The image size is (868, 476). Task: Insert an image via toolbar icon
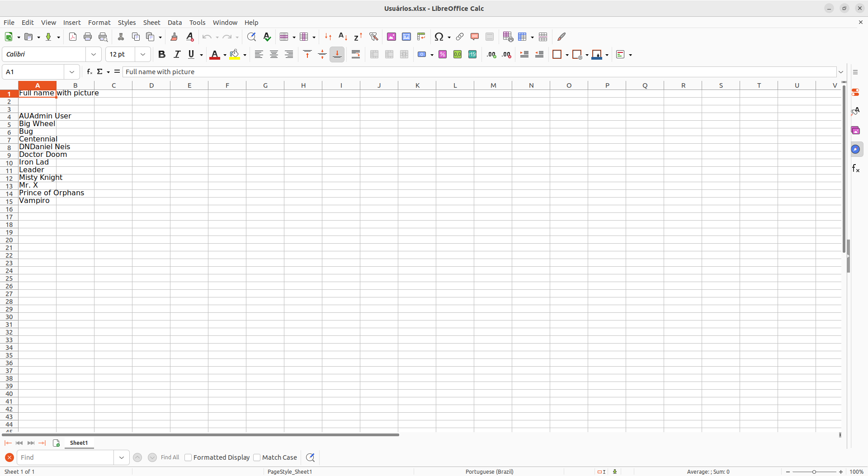[x=392, y=37]
